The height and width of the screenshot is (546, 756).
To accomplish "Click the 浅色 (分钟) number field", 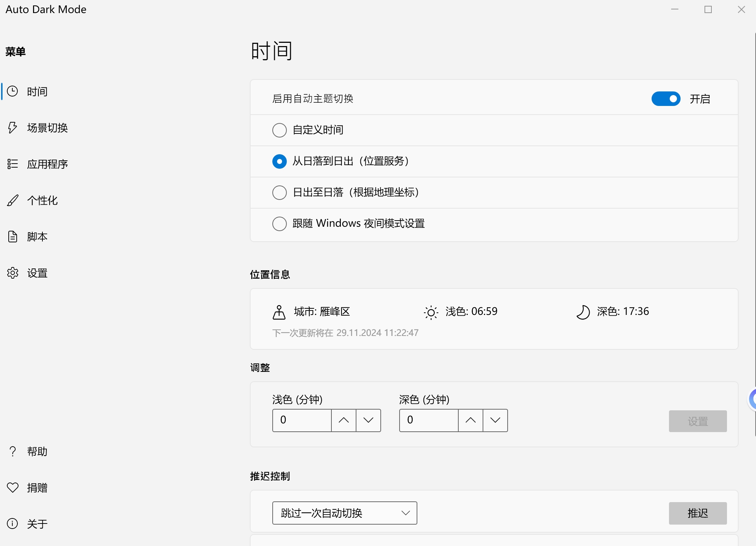I will (x=302, y=420).
